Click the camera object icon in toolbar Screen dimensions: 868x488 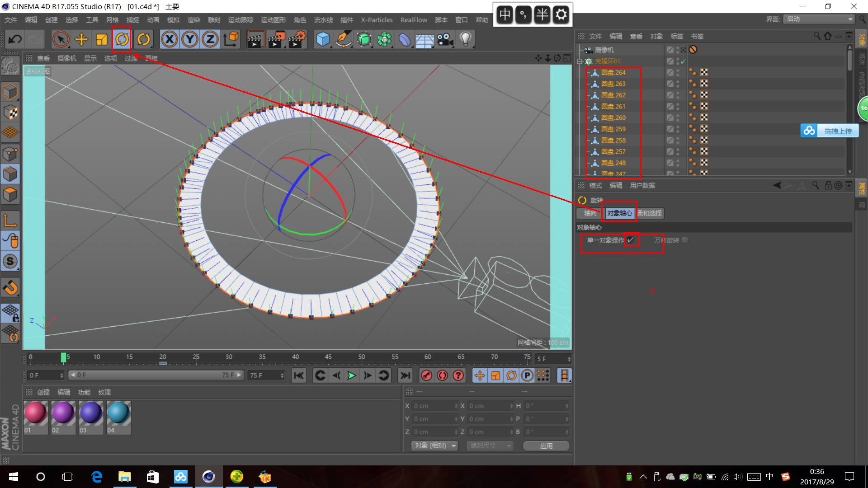[x=445, y=40]
